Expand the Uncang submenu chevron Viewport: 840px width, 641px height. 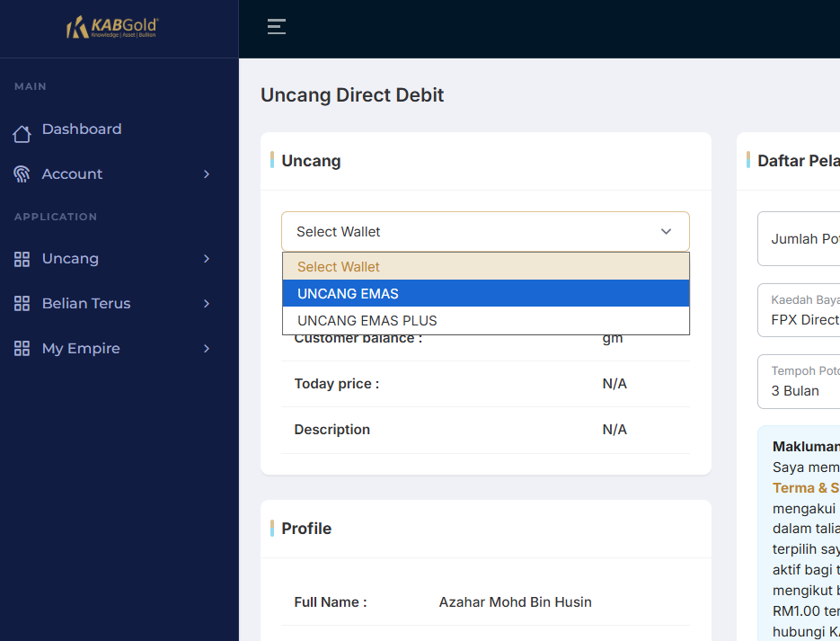point(207,259)
